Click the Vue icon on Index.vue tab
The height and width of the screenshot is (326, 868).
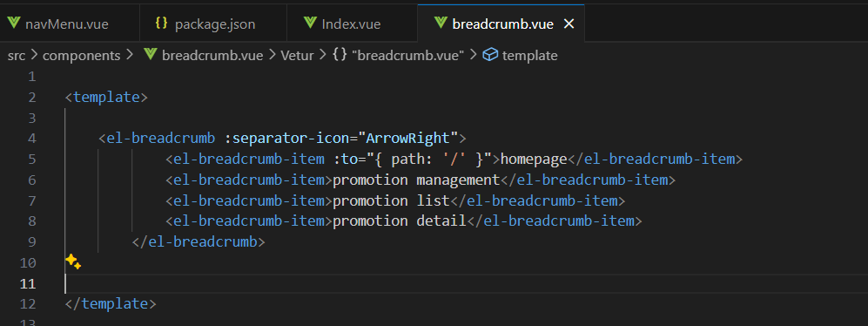click(310, 24)
